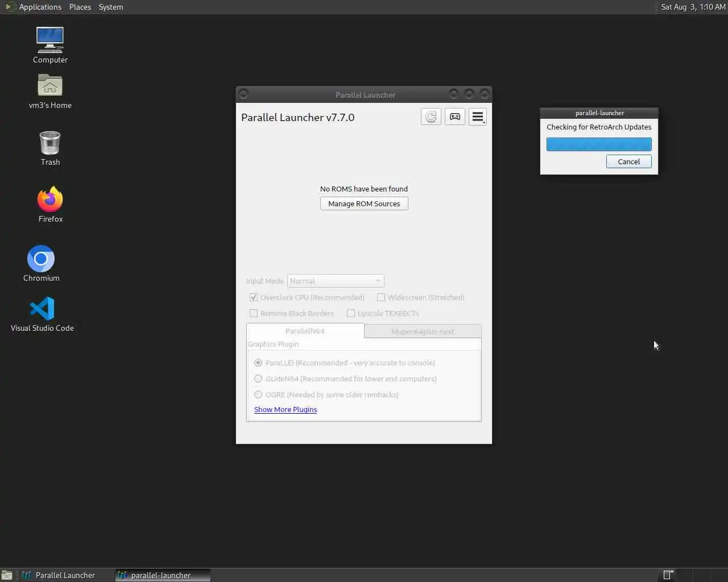Click the 'No ROMS have been found' text
Screen dimensions: 728x582
click(364, 189)
